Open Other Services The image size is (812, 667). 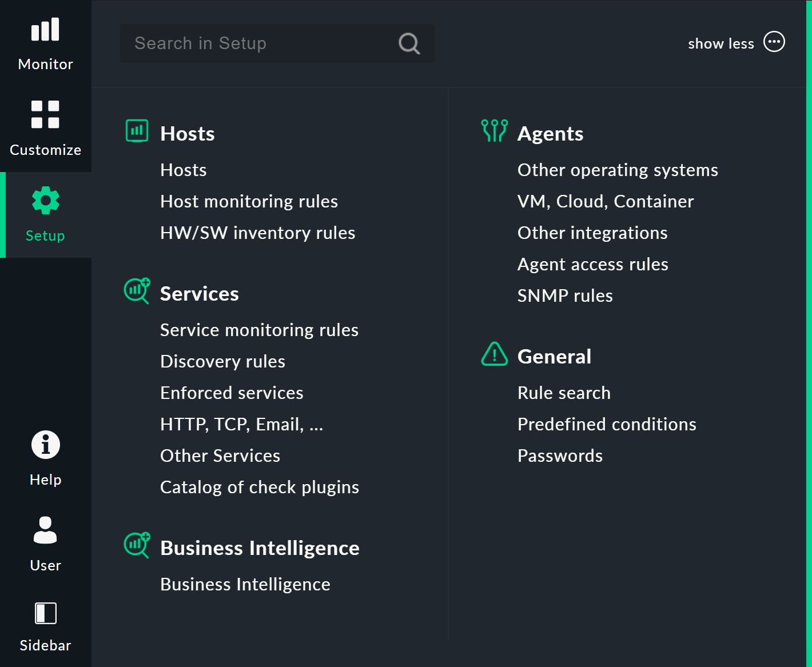[221, 456]
